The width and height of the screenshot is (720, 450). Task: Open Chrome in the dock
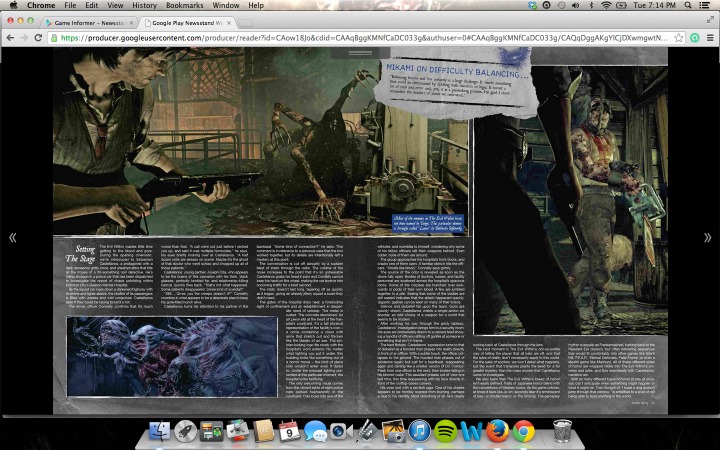[x=523, y=432]
